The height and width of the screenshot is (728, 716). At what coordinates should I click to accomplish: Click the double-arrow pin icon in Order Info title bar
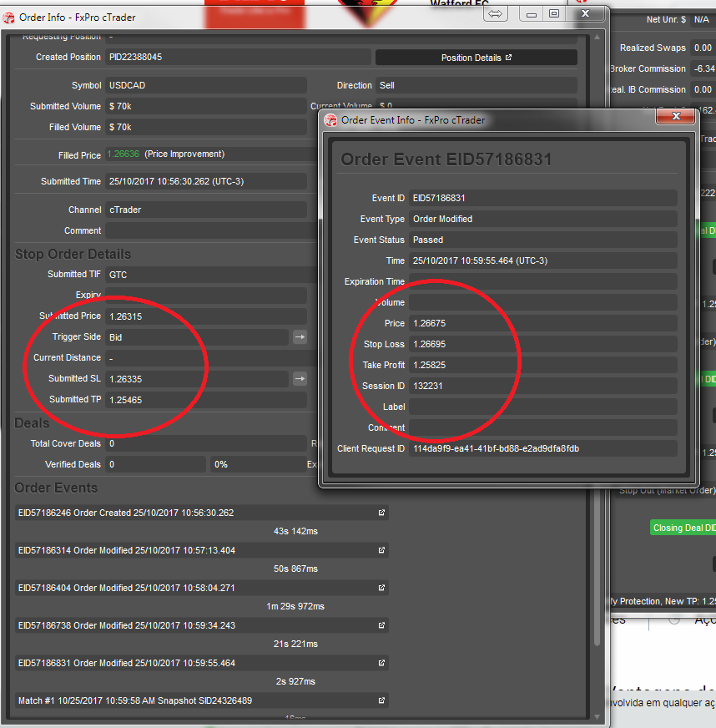coord(495,14)
